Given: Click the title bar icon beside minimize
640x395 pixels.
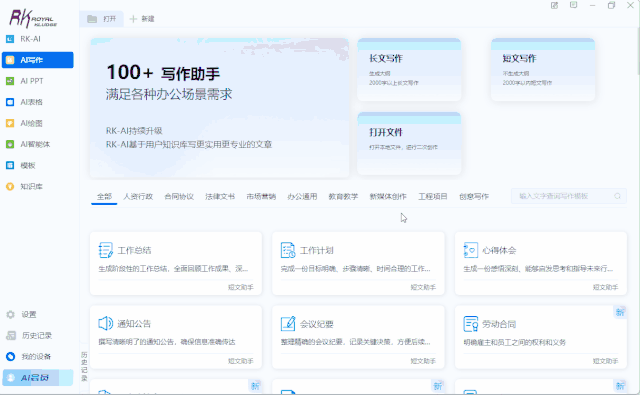Looking at the screenshot, I should pos(573,5).
